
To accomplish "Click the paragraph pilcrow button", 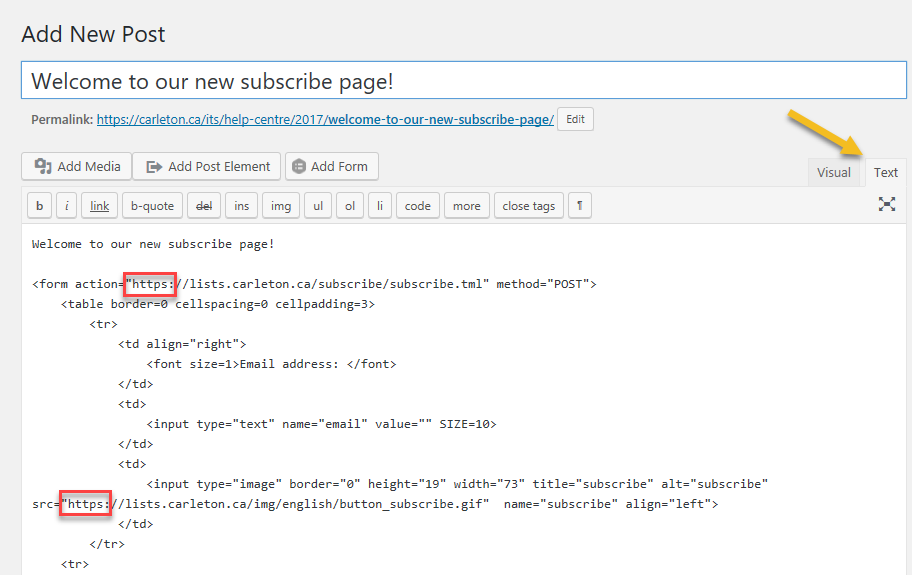I will [x=580, y=206].
